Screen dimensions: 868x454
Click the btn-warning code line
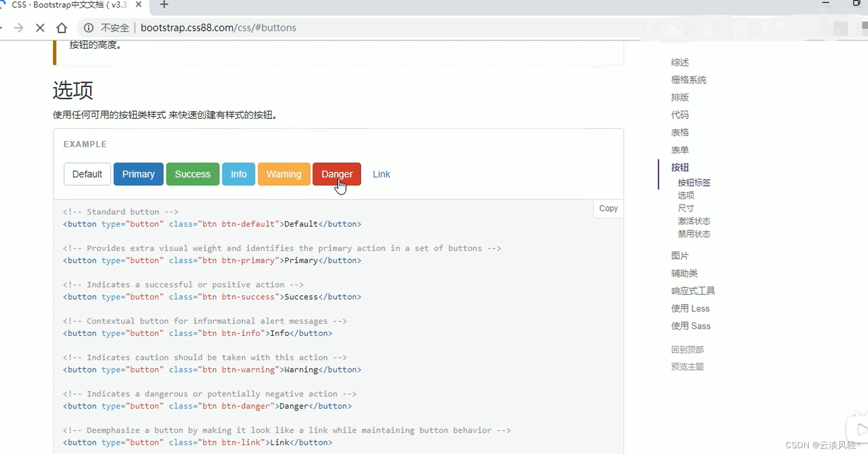[212, 370]
